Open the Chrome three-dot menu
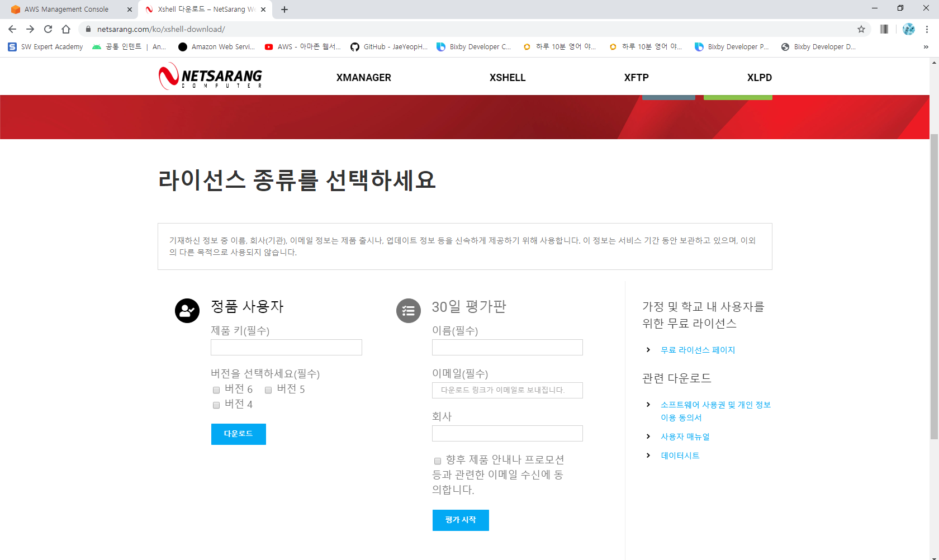The image size is (939, 560). [927, 29]
